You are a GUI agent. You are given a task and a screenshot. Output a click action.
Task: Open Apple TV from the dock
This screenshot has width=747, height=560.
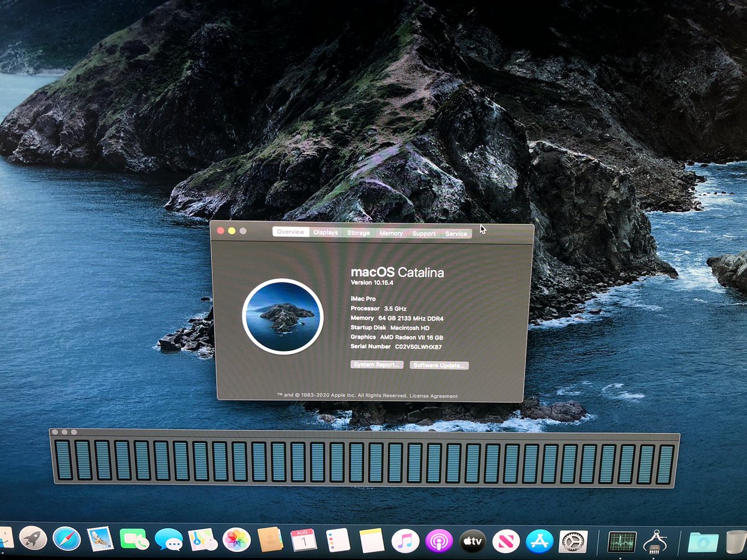click(473, 541)
